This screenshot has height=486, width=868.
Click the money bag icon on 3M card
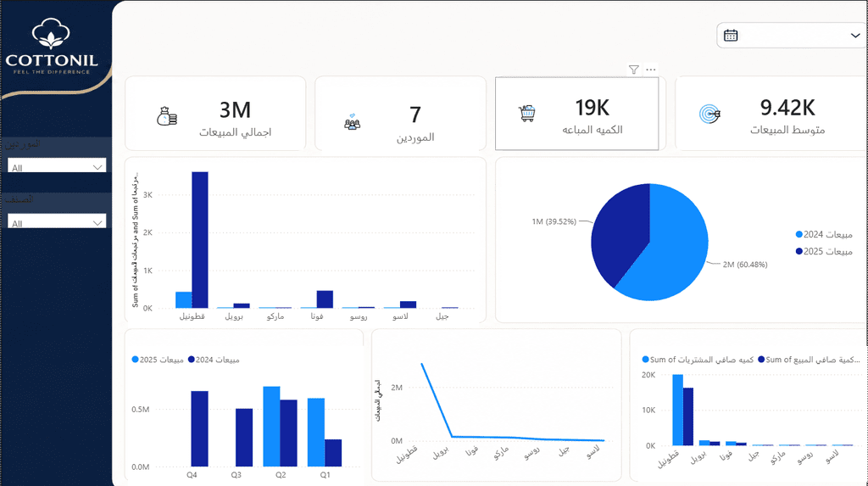click(167, 116)
